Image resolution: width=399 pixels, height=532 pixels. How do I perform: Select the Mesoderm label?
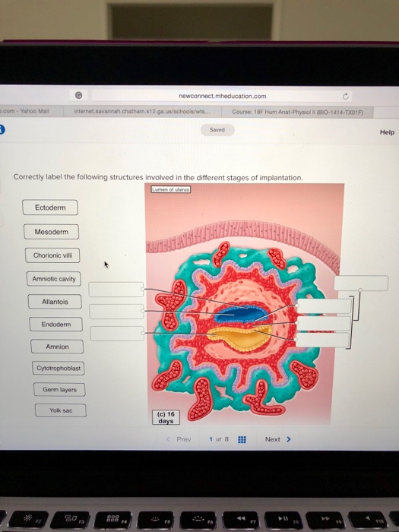52,232
